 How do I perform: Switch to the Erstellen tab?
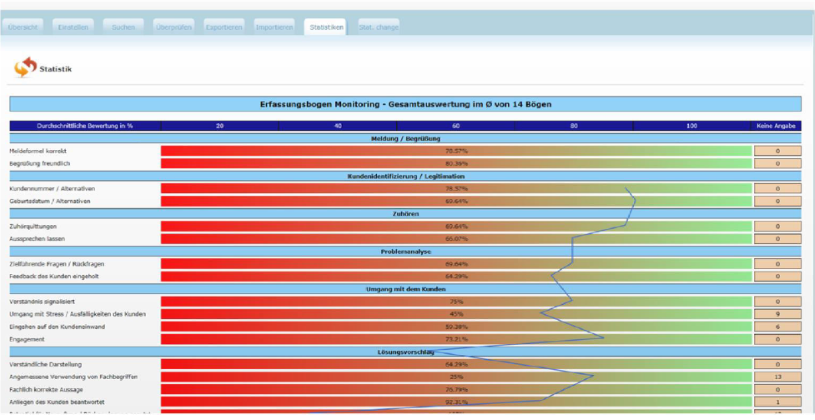tap(73, 26)
